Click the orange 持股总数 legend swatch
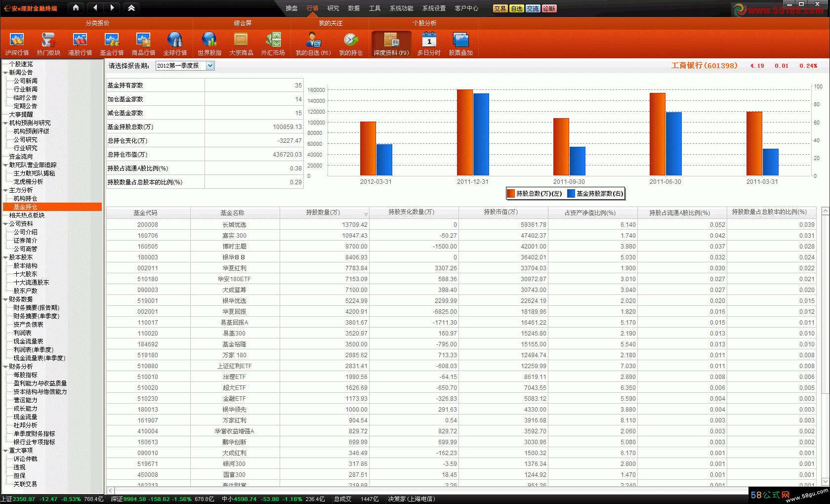830x504 pixels. [x=511, y=194]
